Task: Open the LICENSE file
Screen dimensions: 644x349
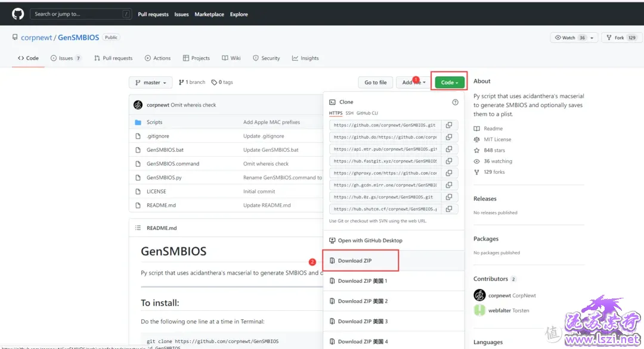Action: tap(156, 192)
